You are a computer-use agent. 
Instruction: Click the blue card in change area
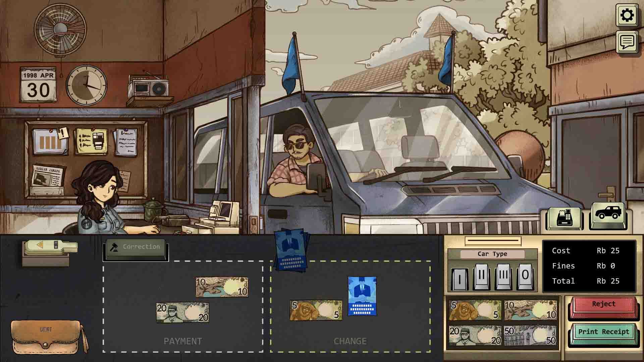pos(362,296)
